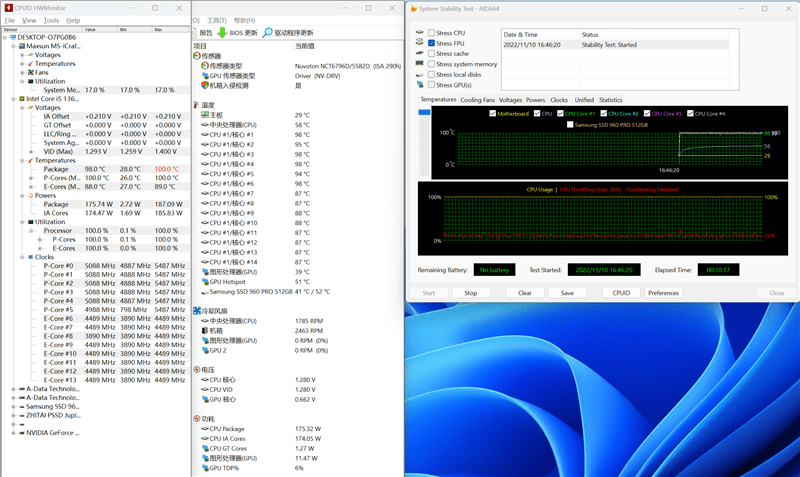
Task: Switch to the Unified tab
Action: click(x=584, y=100)
